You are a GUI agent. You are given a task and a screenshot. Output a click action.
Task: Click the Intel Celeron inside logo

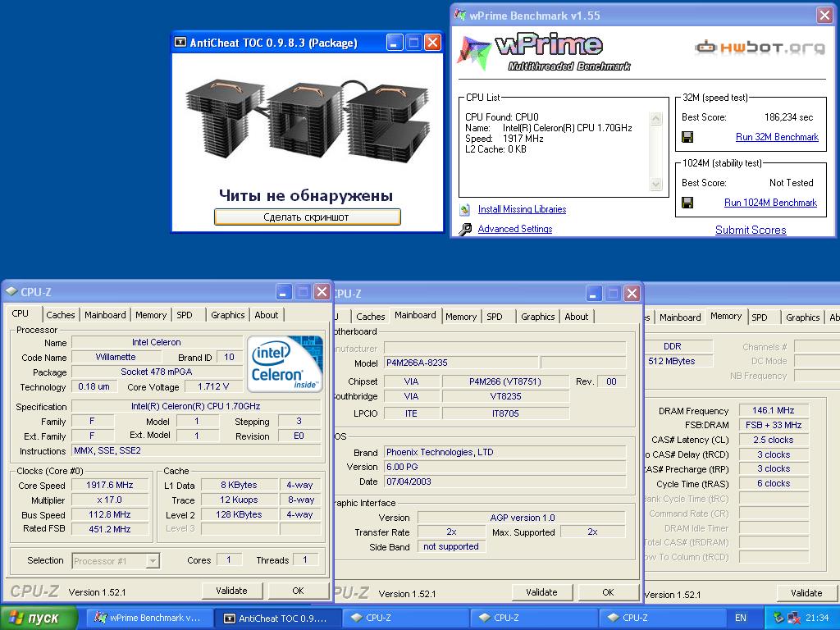(285, 363)
